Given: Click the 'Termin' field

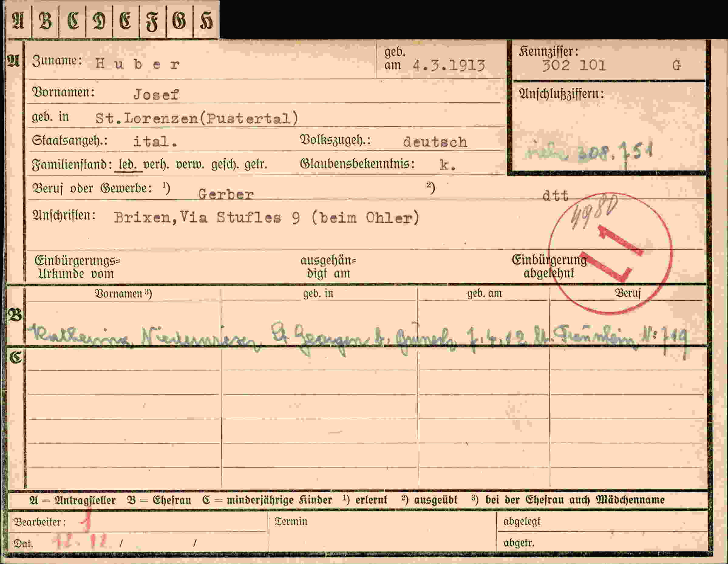Looking at the screenshot, I should (382, 532).
